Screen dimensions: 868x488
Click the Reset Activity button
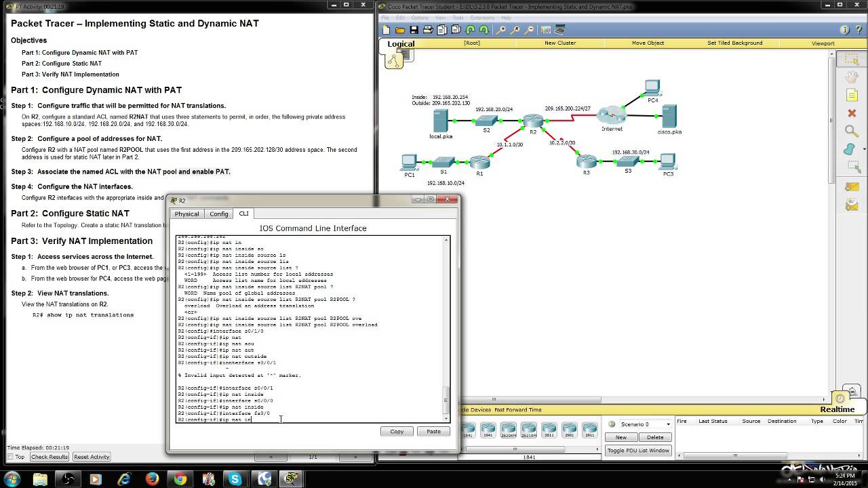(x=92, y=457)
